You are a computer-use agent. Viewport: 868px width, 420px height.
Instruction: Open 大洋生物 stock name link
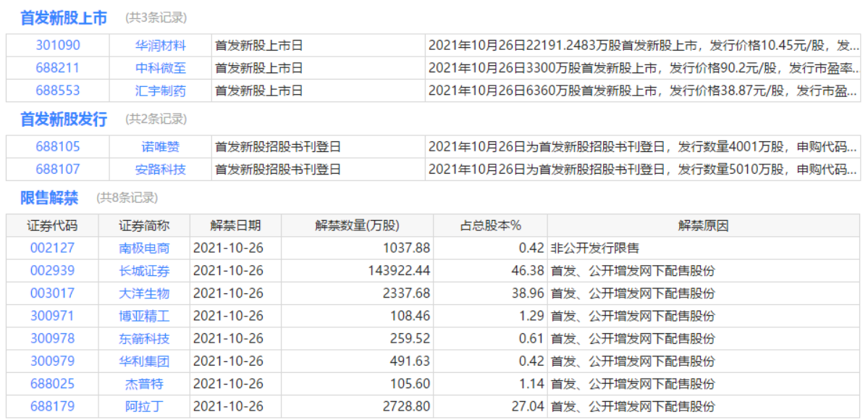144,293
